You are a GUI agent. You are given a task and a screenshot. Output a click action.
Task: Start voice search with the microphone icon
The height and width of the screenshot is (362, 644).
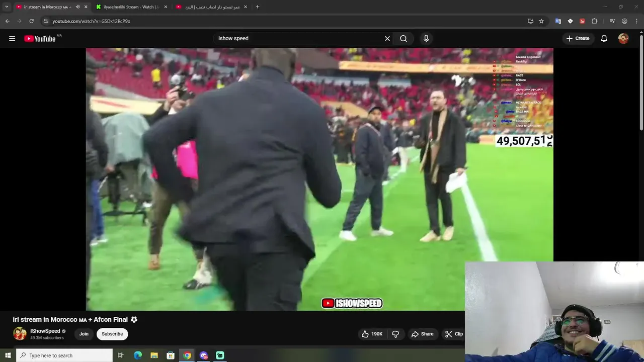[426, 38]
